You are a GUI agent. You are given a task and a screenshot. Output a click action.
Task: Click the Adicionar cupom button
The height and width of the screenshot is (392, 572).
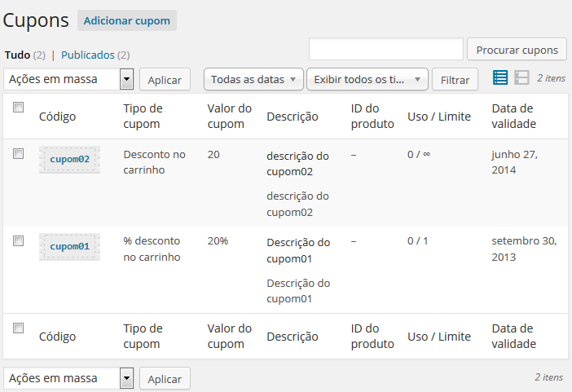(x=127, y=20)
